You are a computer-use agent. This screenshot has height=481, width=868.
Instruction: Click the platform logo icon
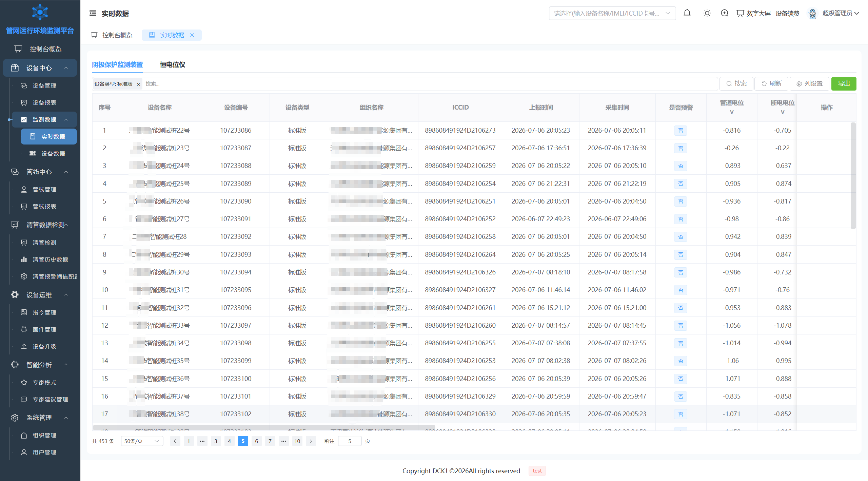click(40, 12)
